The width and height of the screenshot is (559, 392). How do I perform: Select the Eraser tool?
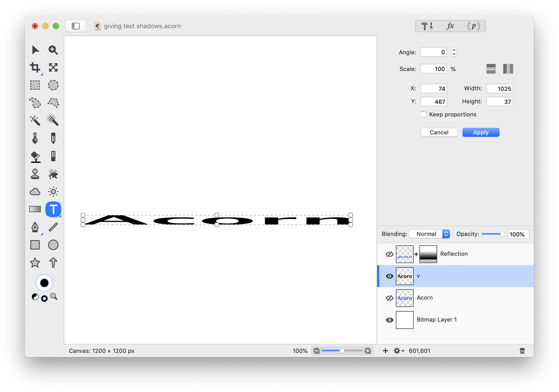click(x=53, y=156)
